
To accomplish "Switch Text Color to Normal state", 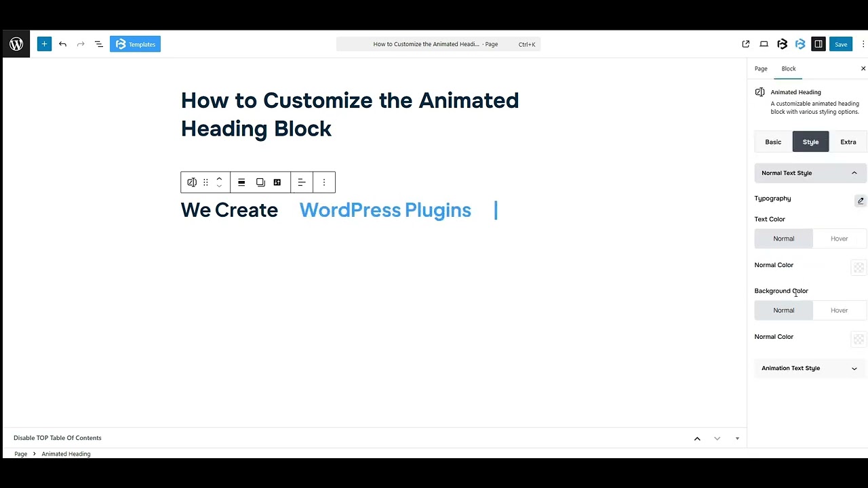I will point(783,238).
